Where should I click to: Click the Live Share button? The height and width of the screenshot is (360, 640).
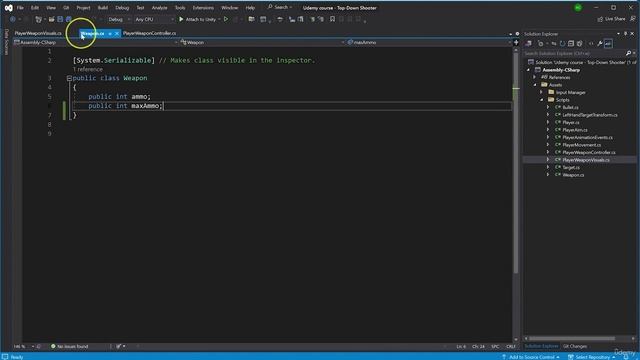click(611, 19)
